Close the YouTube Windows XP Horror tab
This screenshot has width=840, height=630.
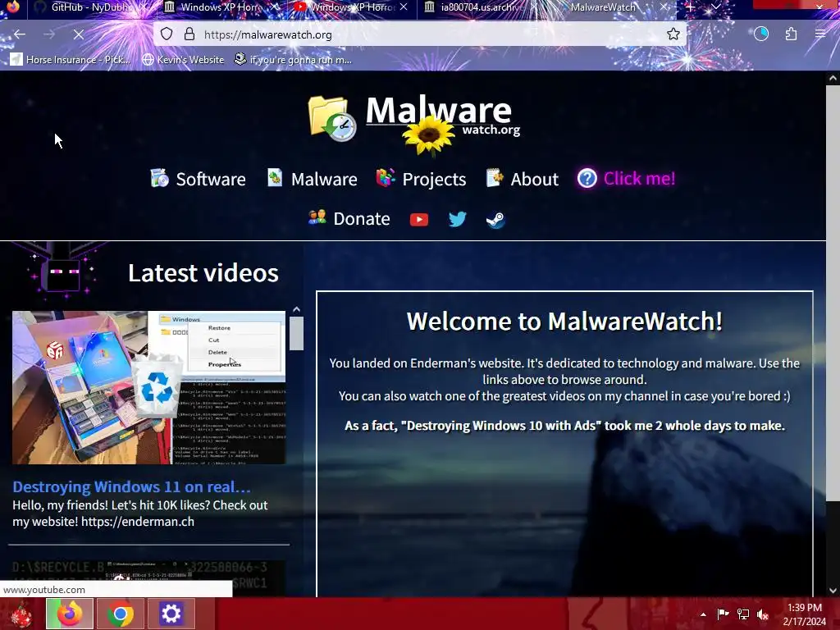tap(404, 7)
